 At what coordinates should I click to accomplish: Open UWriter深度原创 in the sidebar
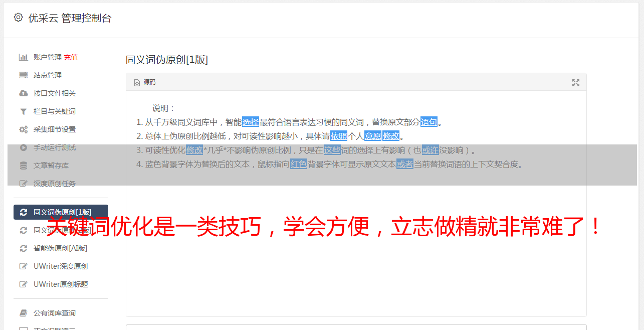[x=61, y=266]
